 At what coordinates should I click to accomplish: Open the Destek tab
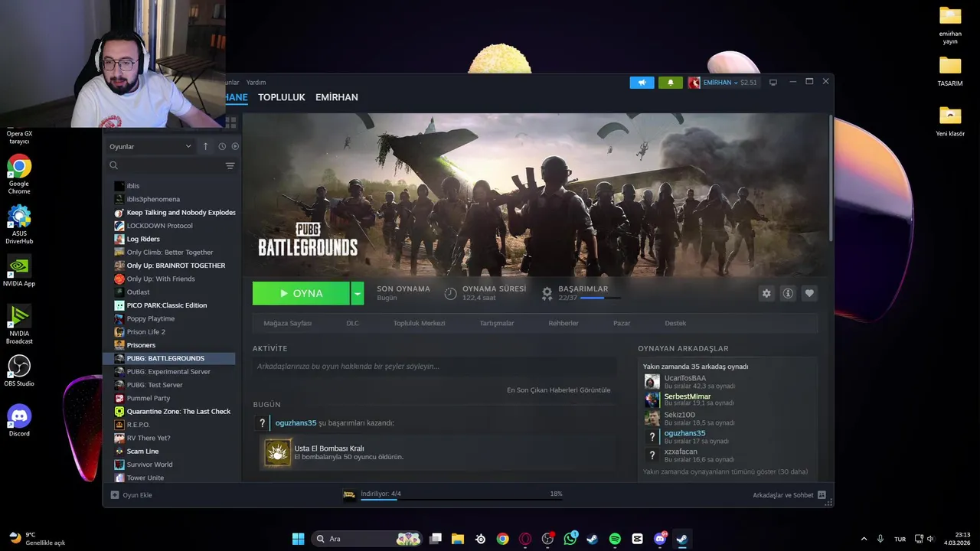675,323
